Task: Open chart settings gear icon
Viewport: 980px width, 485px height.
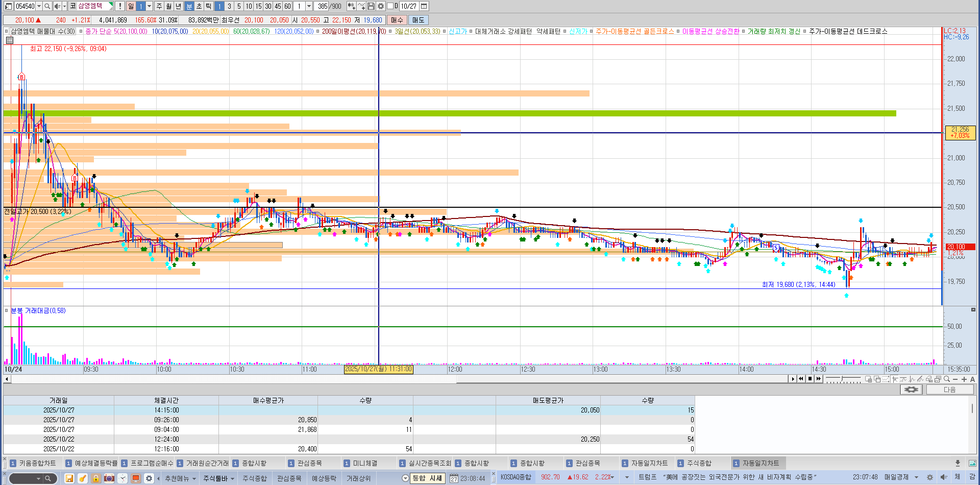Action: click(x=381, y=6)
